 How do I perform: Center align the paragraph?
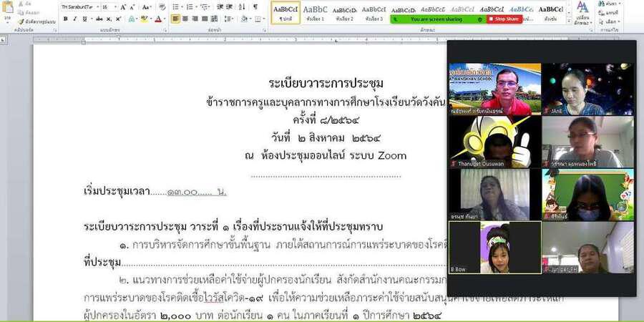pos(185,19)
